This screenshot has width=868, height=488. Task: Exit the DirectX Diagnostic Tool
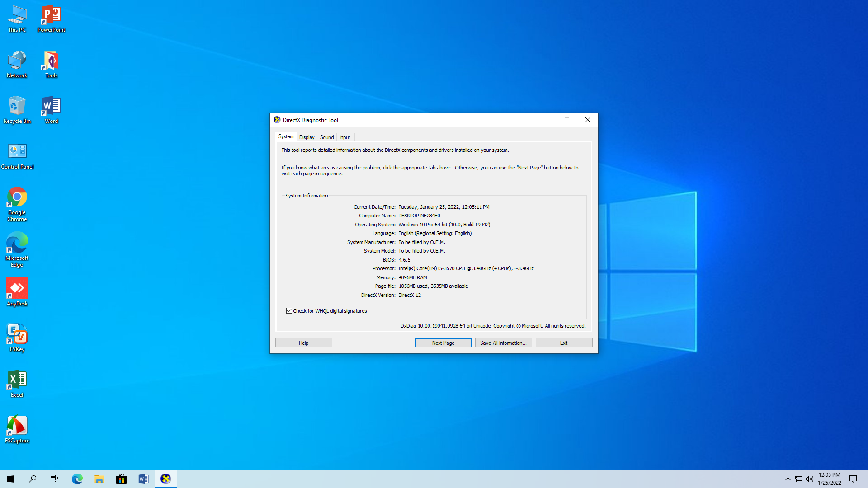click(564, 343)
